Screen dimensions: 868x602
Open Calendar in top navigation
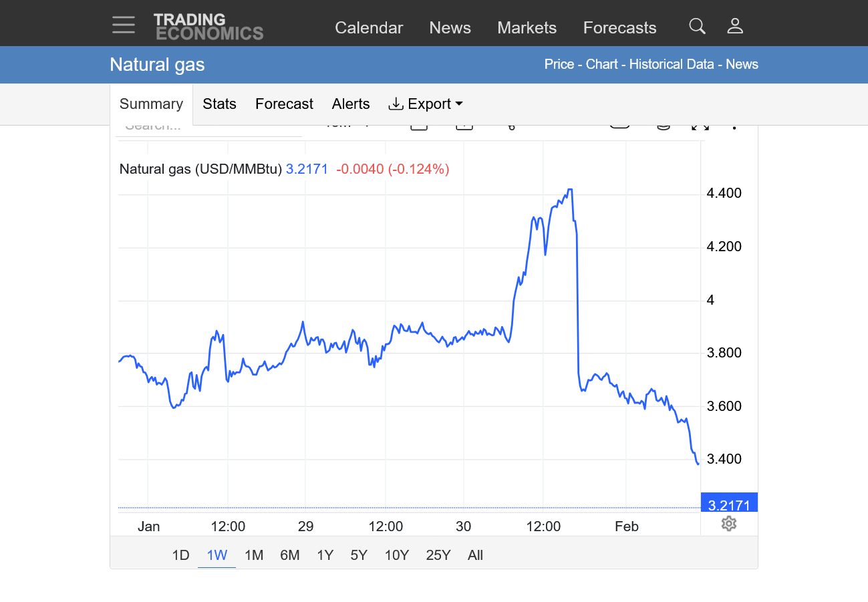pos(369,28)
